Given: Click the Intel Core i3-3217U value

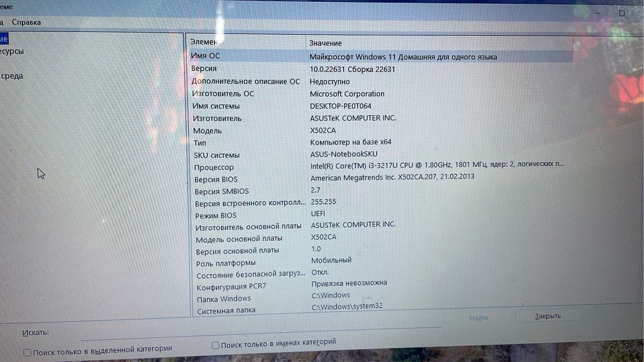Looking at the screenshot, I should (437, 164).
